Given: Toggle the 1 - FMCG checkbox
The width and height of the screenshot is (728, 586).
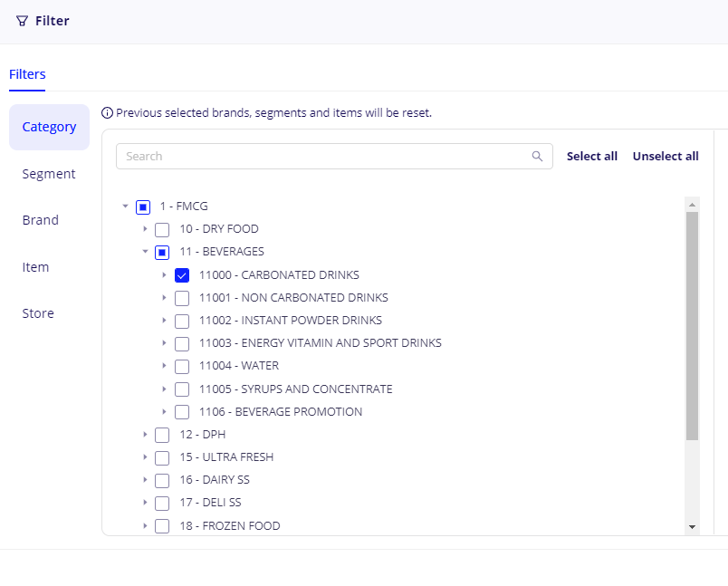Looking at the screenshot, I should click(x=143, y=207).
